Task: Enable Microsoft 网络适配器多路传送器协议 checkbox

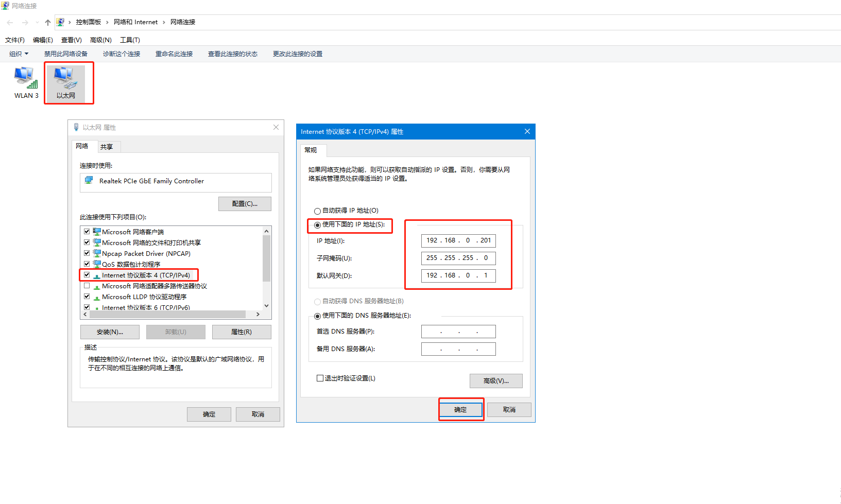Action: (x=87, y=286)
